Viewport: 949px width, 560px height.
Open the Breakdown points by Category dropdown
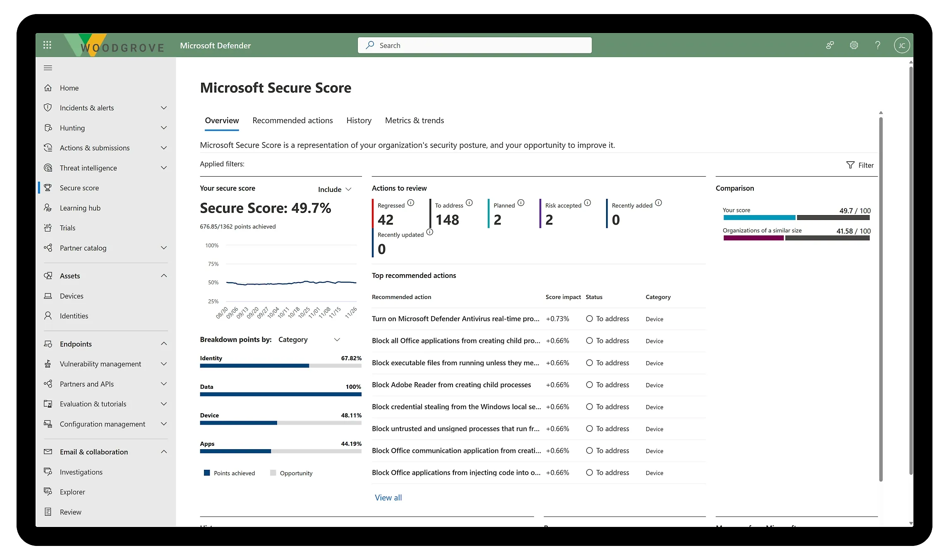[309, 340]
